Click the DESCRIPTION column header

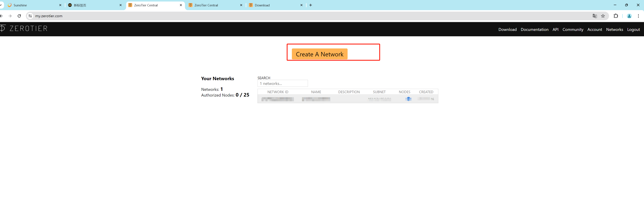click(x=349, y=92)
